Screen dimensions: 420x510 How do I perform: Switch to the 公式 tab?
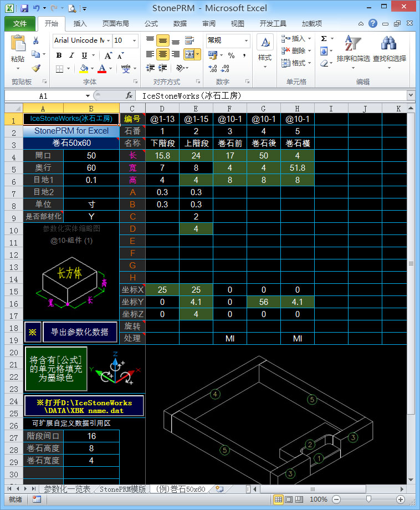pos(151,24)
